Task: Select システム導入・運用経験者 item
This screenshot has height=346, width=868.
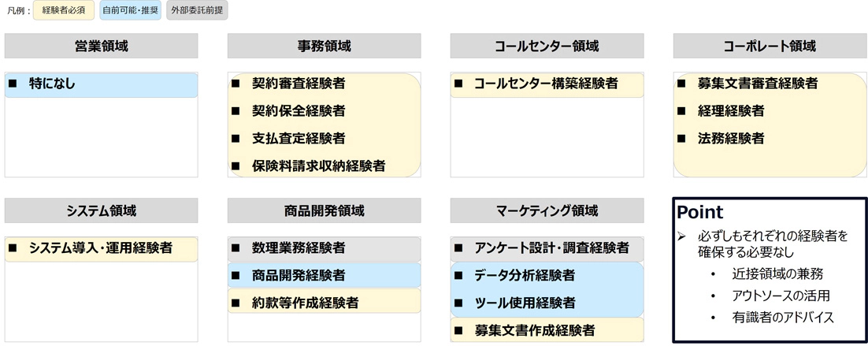Action: (x=101, y=248)
